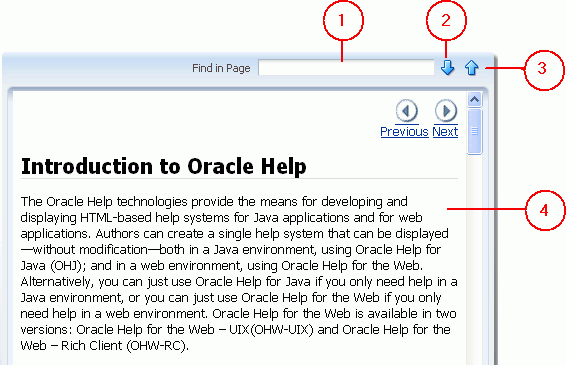
Task: Click the (OHW-RC) text ending the paragraph
Action: click(157, 346)
